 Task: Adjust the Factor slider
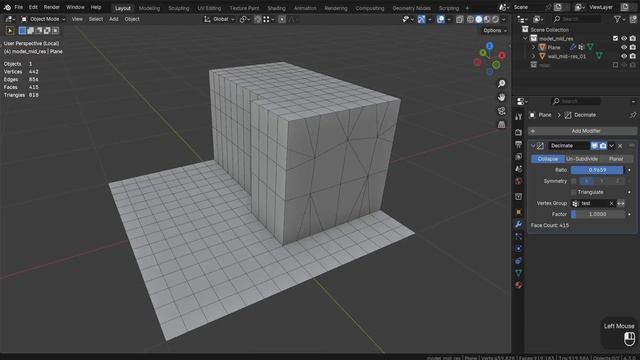597,214
